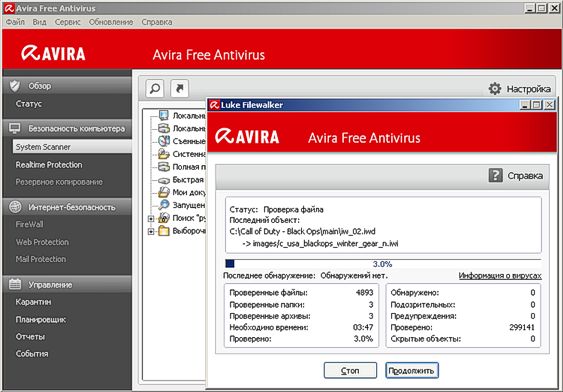Click the 'Обнаружений нет.' text
Viewport: 563px width, 392px height.
[x=354, y=275]
